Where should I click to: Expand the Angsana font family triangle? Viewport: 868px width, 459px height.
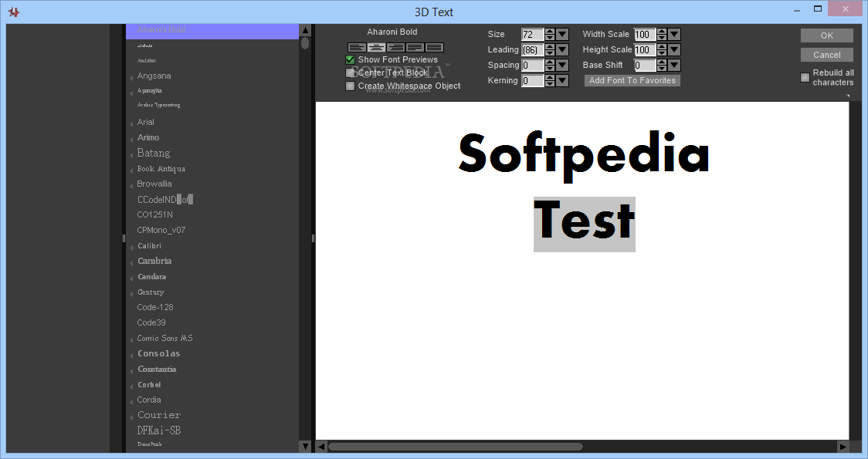[131, 78]
